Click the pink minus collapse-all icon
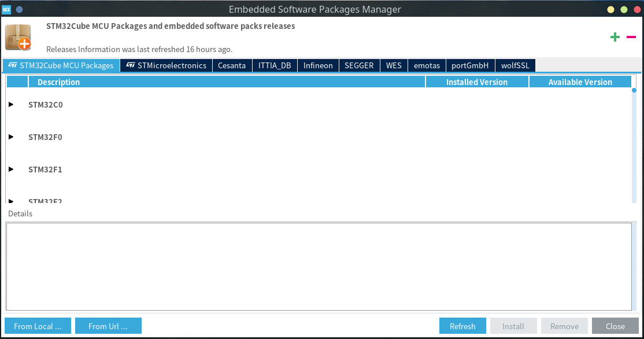Image resolution: width=644 pixels, height=339 pixels. point(631,38)
